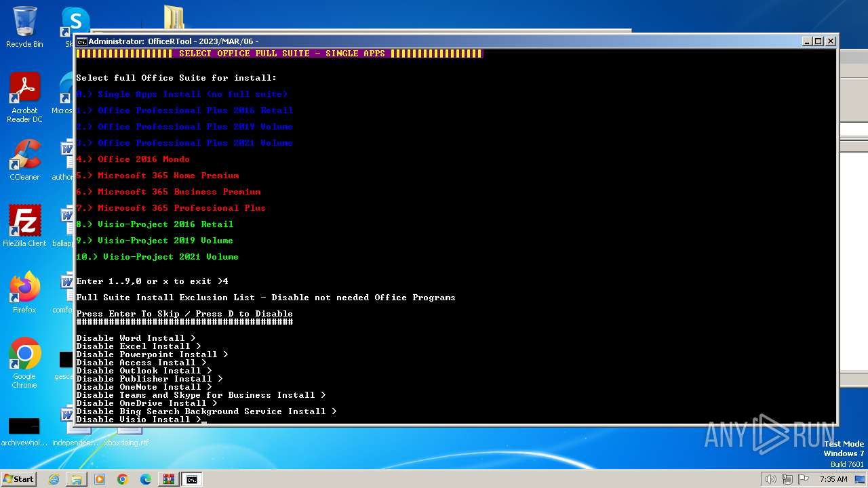Open the Recycle Bin desktop icon
This screenshot has width=868, height=488.
click(24, 27)
